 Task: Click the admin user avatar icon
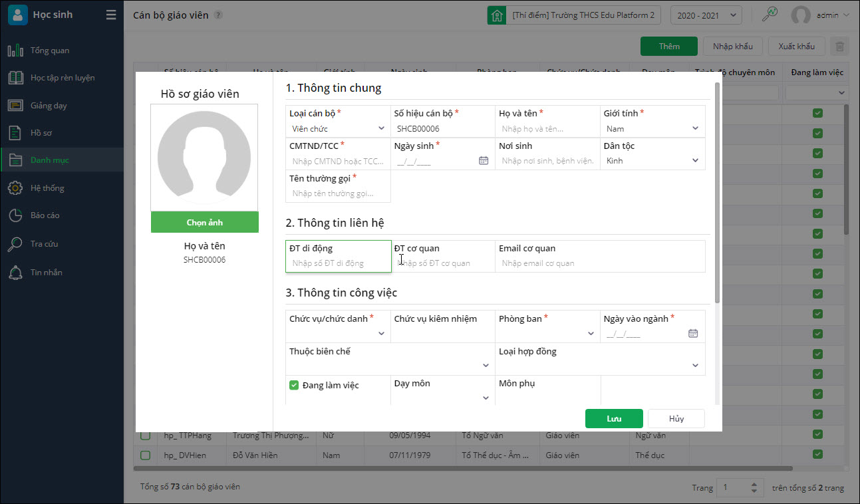801,15
